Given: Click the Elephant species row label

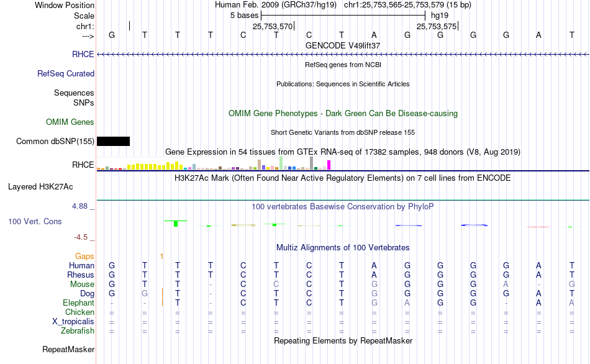Looking at the screenshot, I should [x=78, y=303].
